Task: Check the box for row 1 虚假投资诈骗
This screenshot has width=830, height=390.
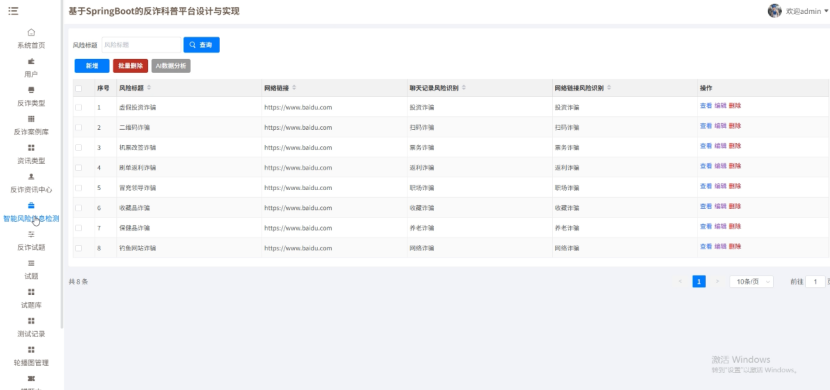Action: 78,107
